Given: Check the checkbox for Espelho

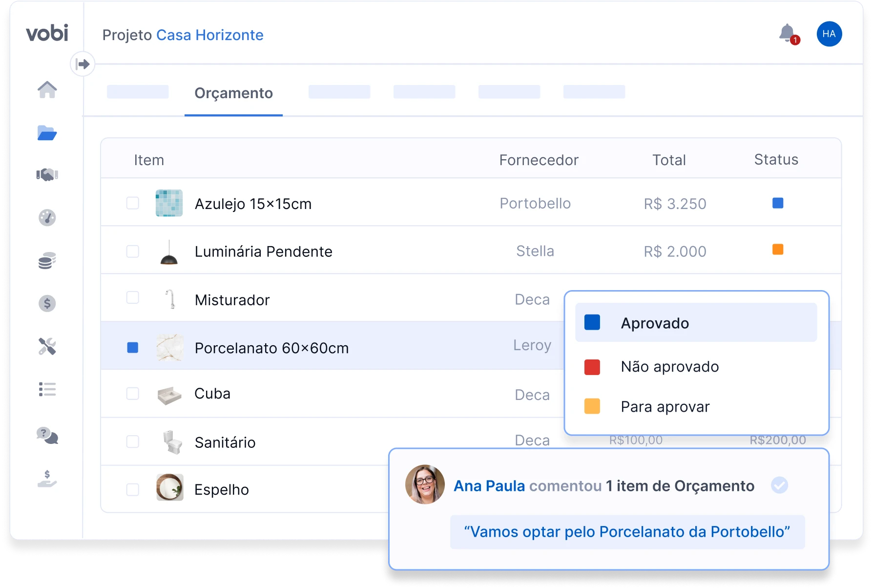Looking at the screenshot, I should (132, 489).
